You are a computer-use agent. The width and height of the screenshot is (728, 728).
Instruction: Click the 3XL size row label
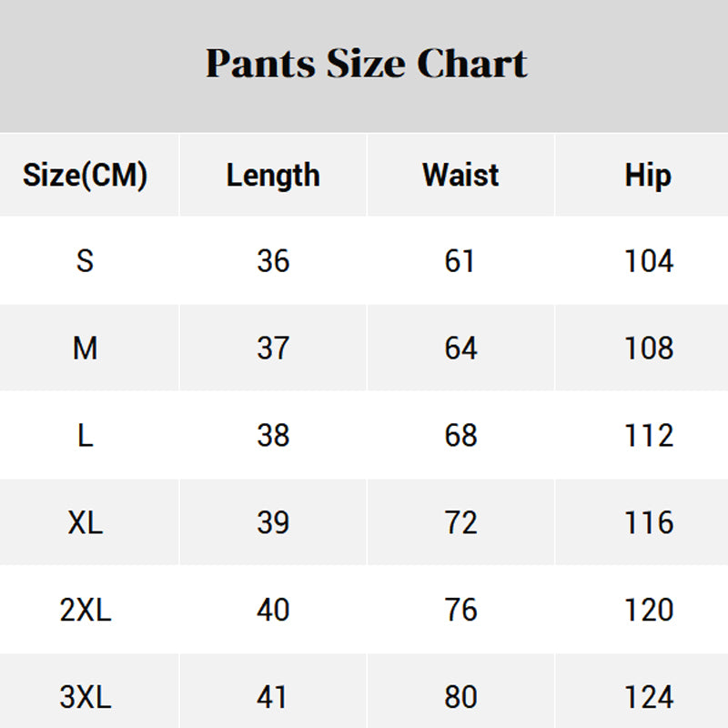(85, 698)
